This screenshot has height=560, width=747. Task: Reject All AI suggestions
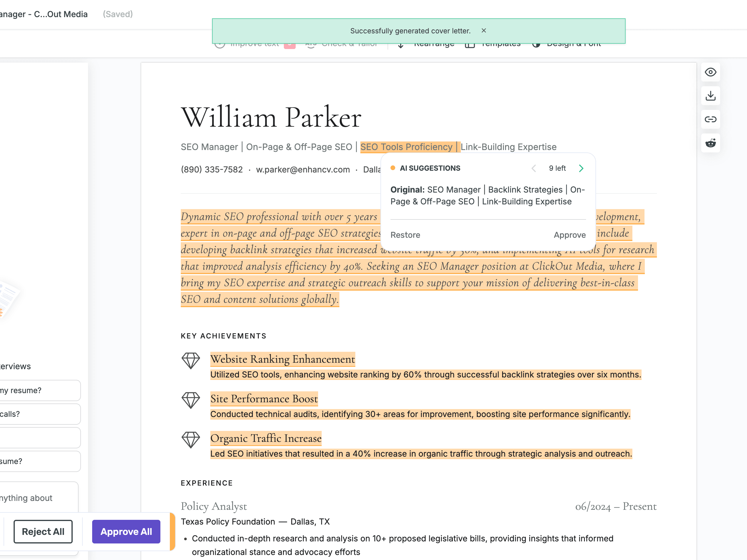(43, 532)
